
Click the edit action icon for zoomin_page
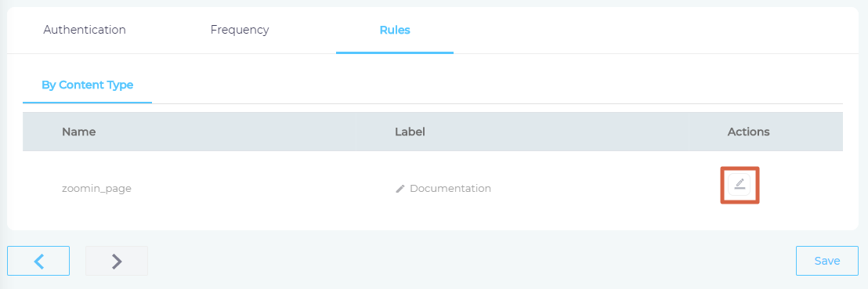pos(739,184)
